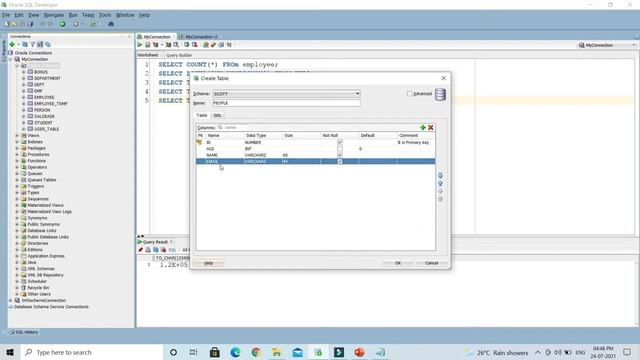Switch to the DDL tab in Create Table
Image resolution: width=640 pixels, height=360 pixels.
point(217,116)
